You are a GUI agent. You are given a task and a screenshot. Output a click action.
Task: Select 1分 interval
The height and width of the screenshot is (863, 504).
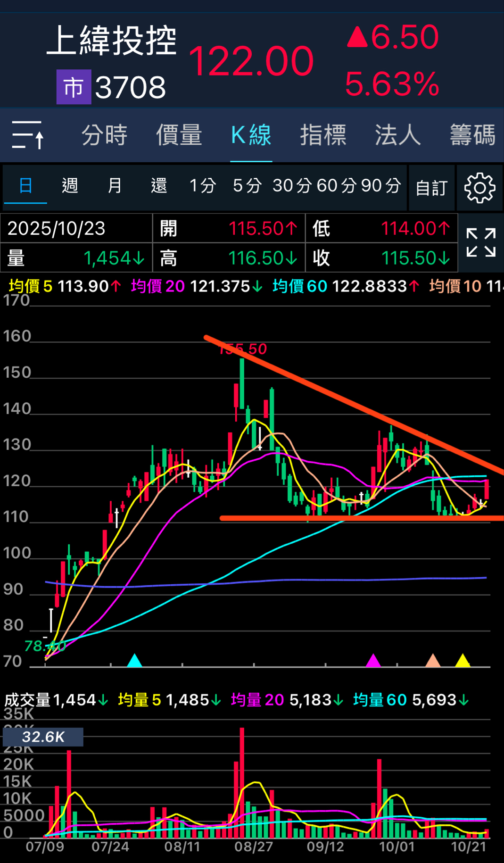point(203,186)
